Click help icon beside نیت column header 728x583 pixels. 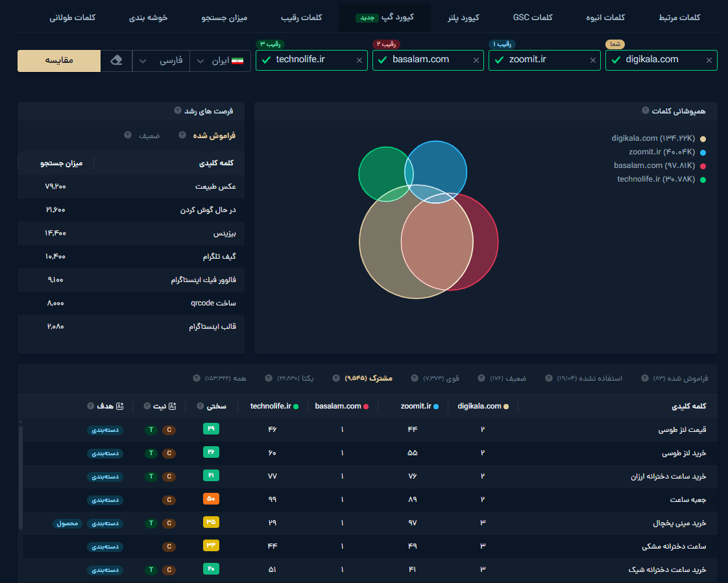tap(147, 406)
